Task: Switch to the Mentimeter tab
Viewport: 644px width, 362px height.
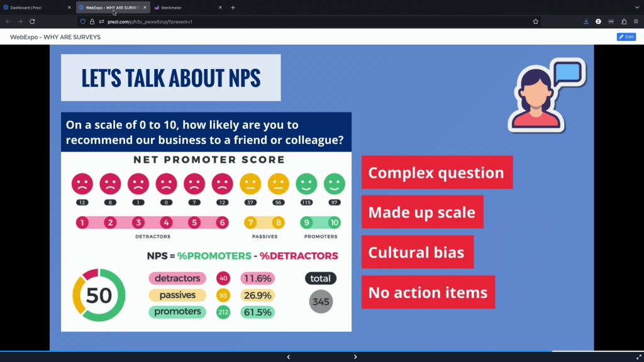Action: 184,8
